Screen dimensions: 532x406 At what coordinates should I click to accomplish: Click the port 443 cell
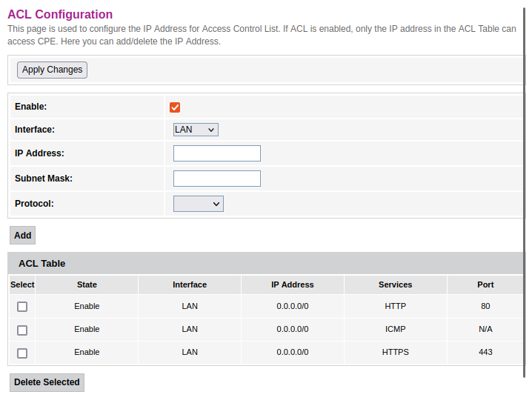click(485, 352)
